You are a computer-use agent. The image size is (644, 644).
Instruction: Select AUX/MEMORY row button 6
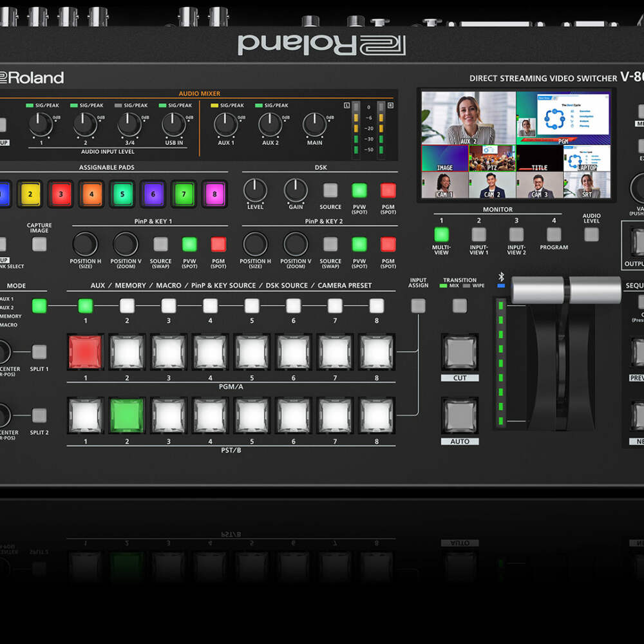pyautogui.click(x=293, y=306)
